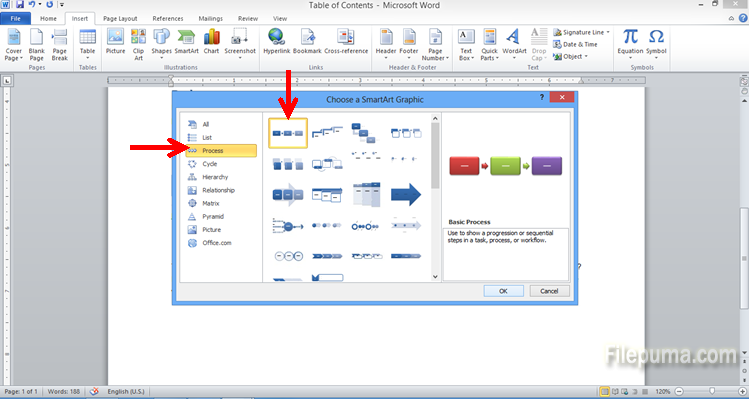The height and width of the screenshot is (399, 751).
Task: Select the Picture SmartArt category
Action: [221, 229]
